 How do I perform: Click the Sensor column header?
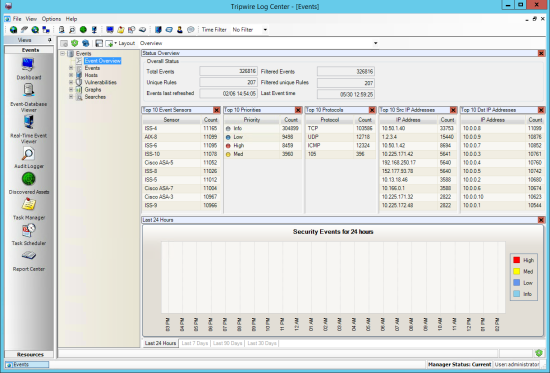point(172,120)
